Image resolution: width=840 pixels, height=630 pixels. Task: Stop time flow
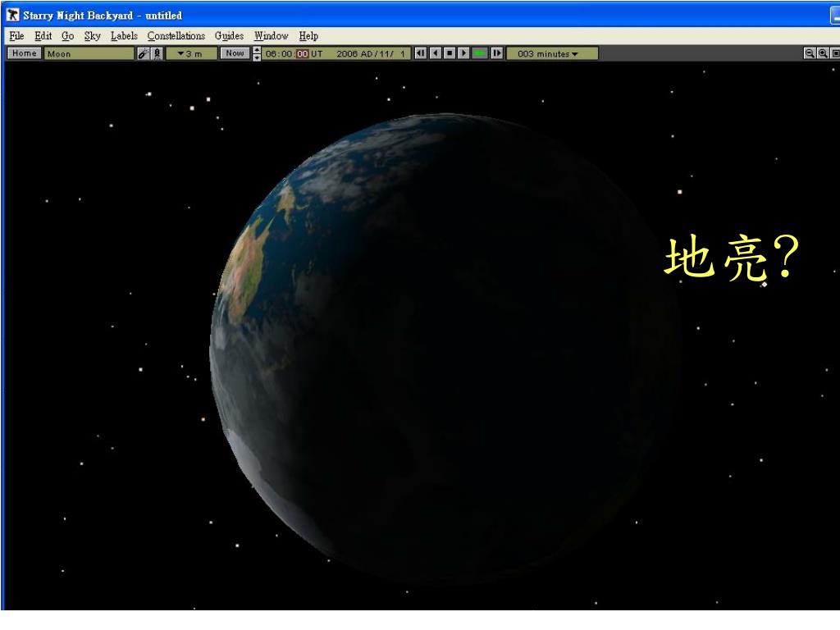point(450,53)
